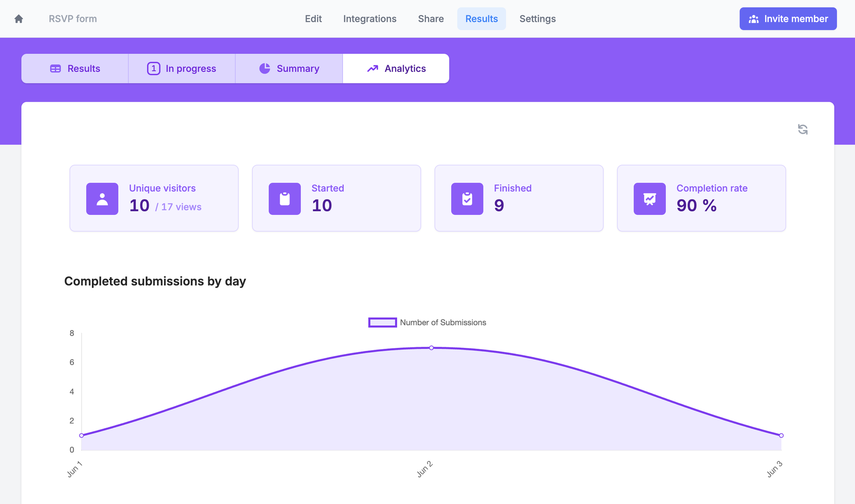Image resolution: width=855 pixels, height=504 pixels.
Task: Click the Invite member button
Action: pos(788,19)
